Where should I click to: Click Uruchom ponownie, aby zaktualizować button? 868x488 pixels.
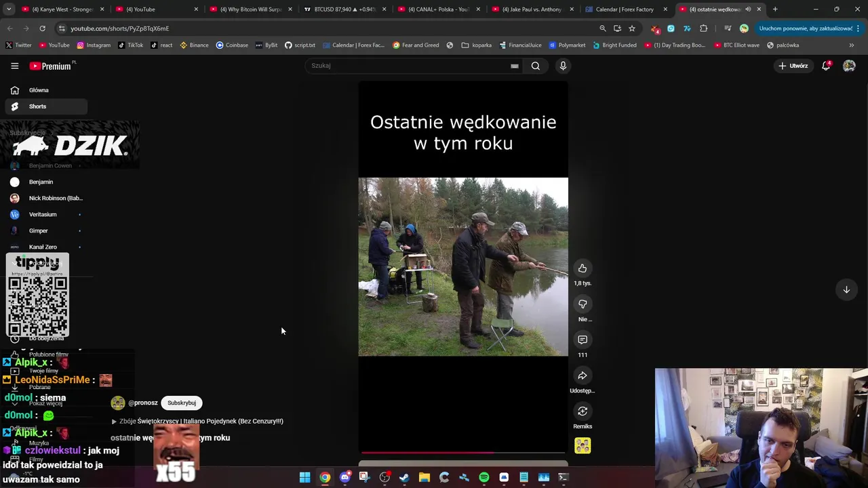tap(806, 28)
